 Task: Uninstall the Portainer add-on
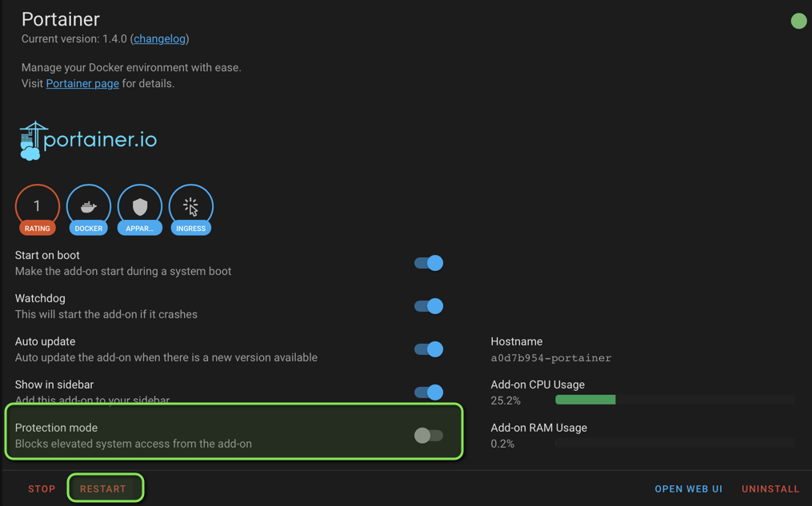click(770, 489)
